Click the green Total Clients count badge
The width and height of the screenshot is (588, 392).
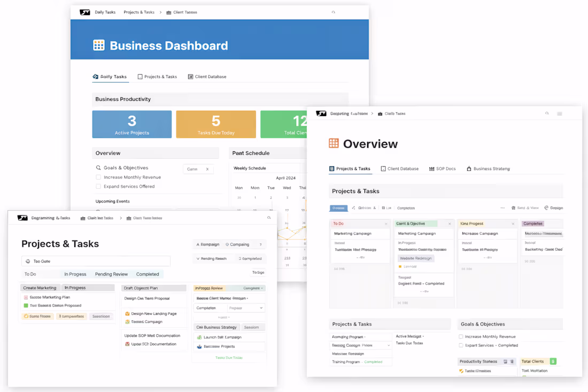point(553,361)
